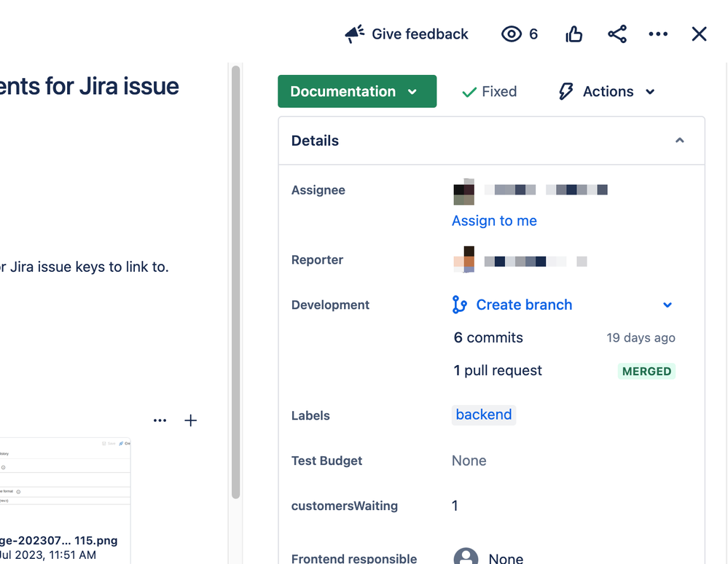Click the Labels field name
This screenshot has height=564, width=728.
click(x=310, y=415)
